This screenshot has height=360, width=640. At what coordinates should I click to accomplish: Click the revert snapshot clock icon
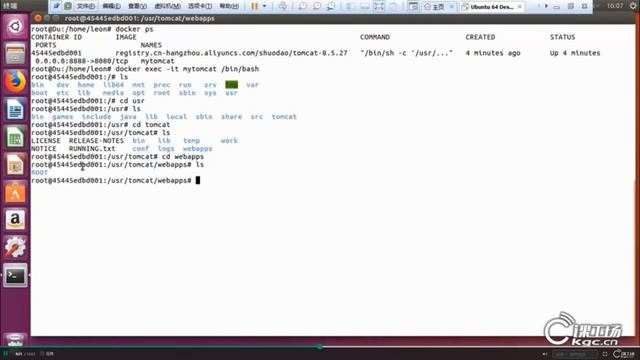(317, 6)
